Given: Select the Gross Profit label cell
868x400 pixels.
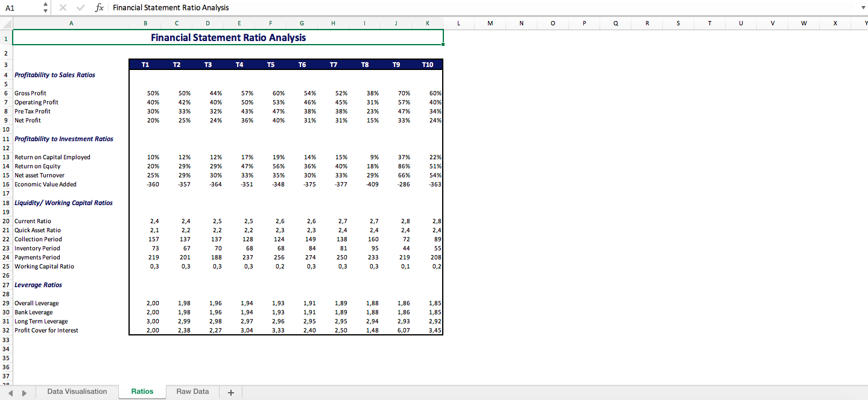Looking at the screenshot, I should click(x=30, y=93).
